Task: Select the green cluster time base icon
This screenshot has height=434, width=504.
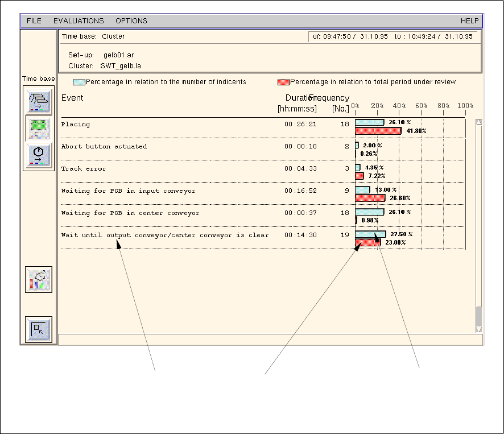Action: pyautogui.click(x=39, y=128)
